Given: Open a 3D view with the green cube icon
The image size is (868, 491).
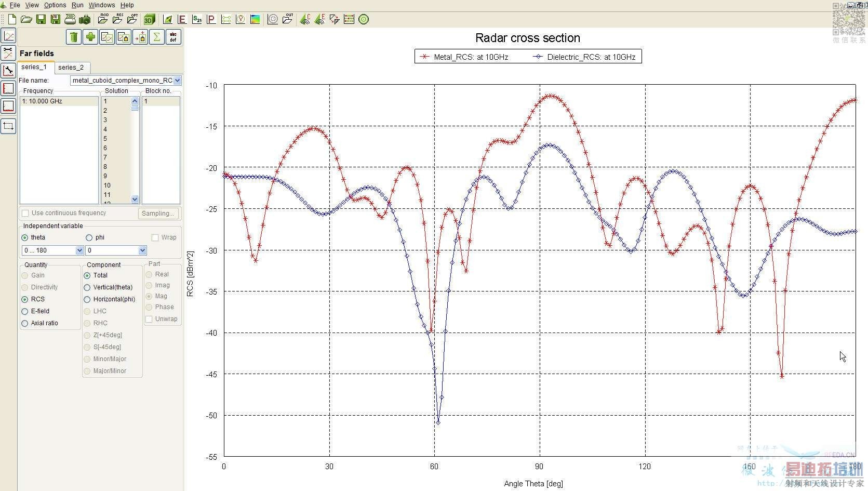Looking at the screenshot, I should 149,20.
